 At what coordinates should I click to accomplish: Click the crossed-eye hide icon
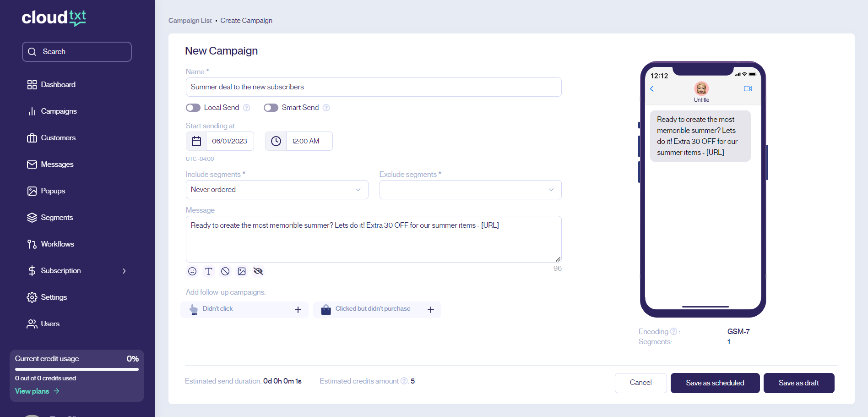pos(258,271)
